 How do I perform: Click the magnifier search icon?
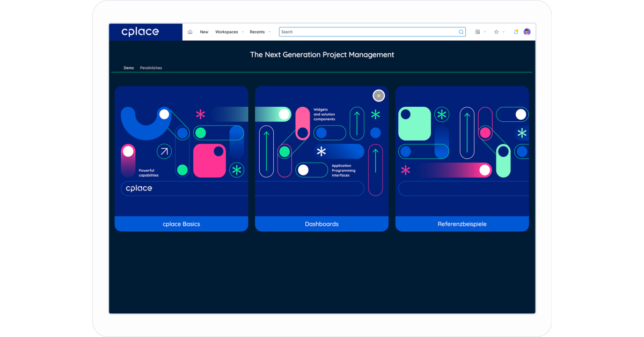461,32
